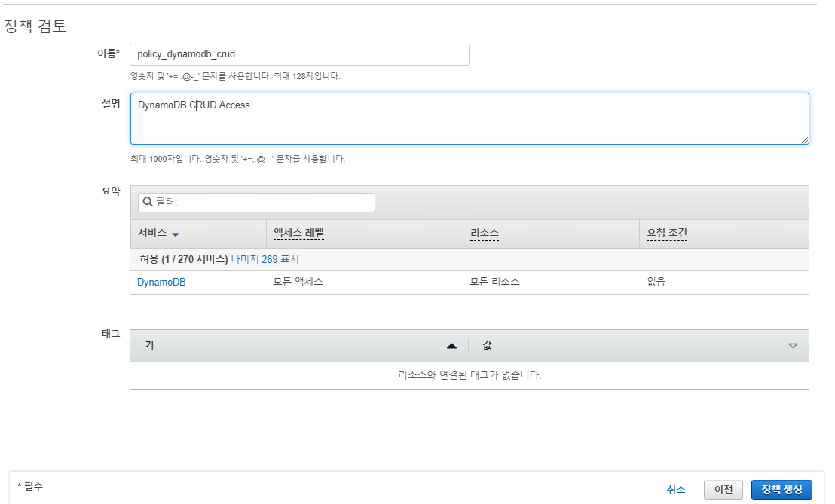
Task: Click the magnifier icon in filter box
Action: (148, 202)
